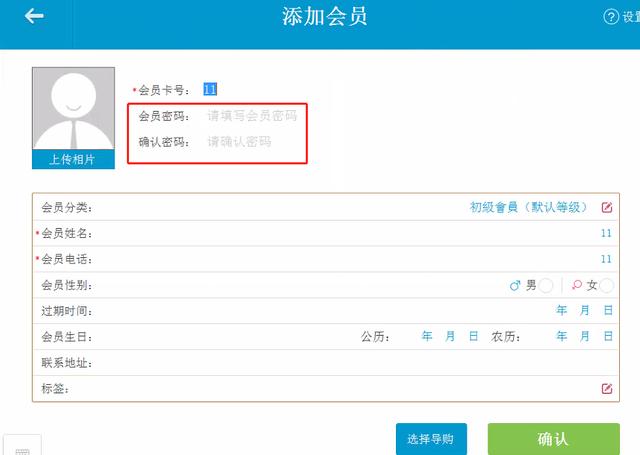Click the 联系地址 address field

(x=350, y=363)
